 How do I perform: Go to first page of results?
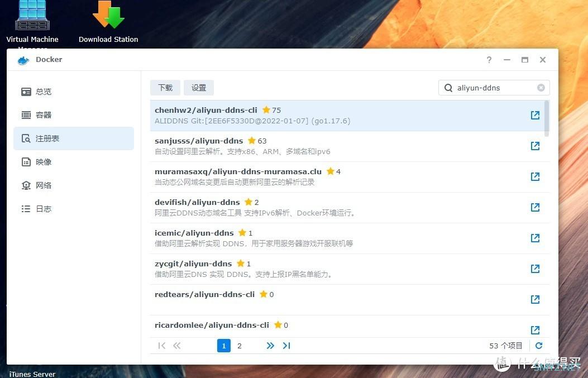(x=161, y=346)
